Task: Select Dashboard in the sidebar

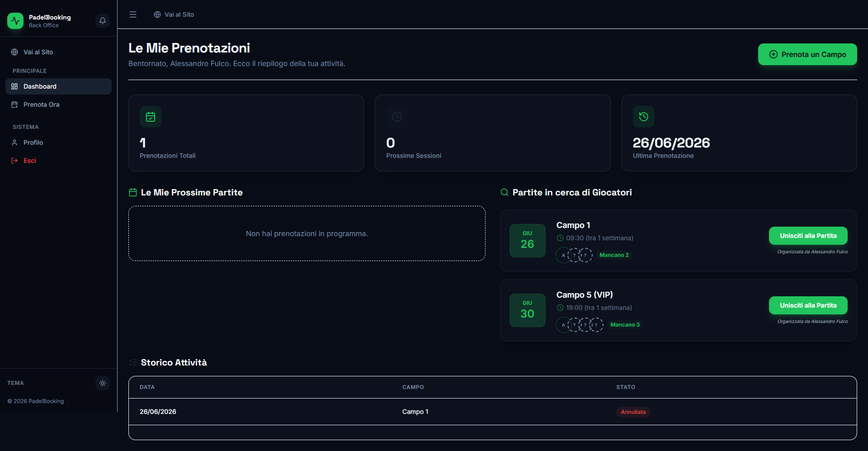Action: pos(58,86)
